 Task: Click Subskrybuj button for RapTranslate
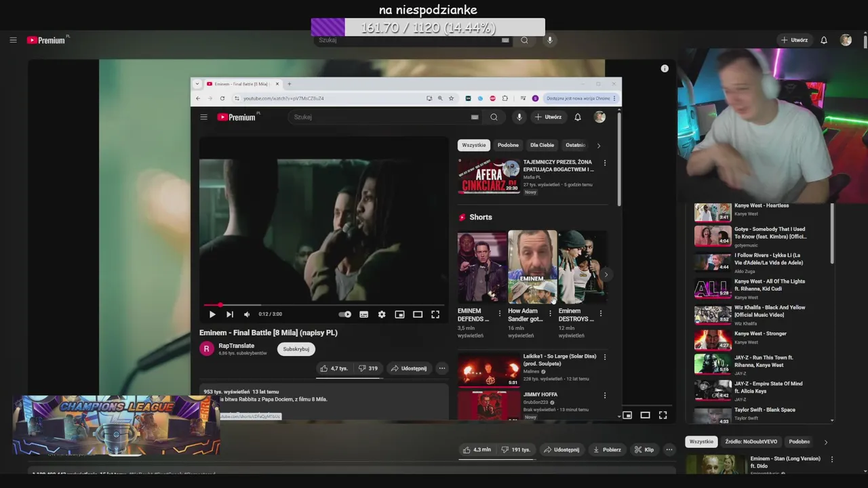coord(296,349)
